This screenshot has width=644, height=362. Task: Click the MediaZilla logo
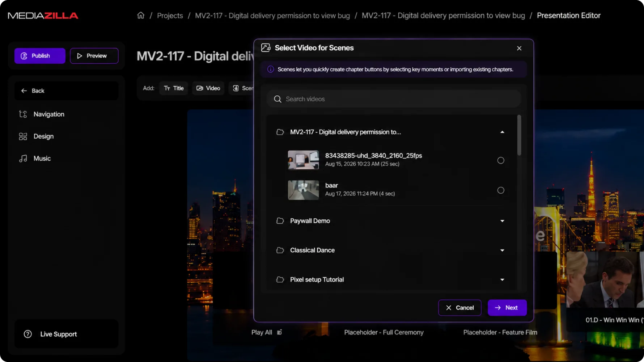point(43,16)
